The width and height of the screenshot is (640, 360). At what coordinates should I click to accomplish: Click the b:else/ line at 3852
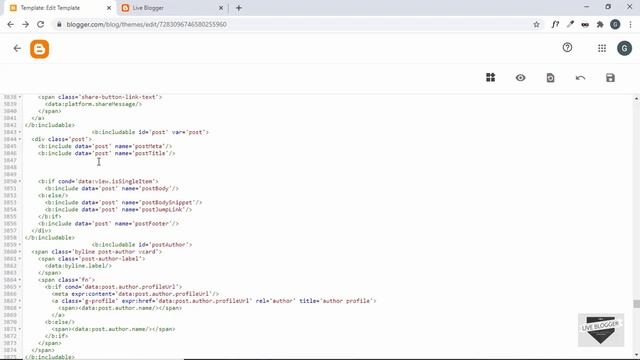coord(53,196)
